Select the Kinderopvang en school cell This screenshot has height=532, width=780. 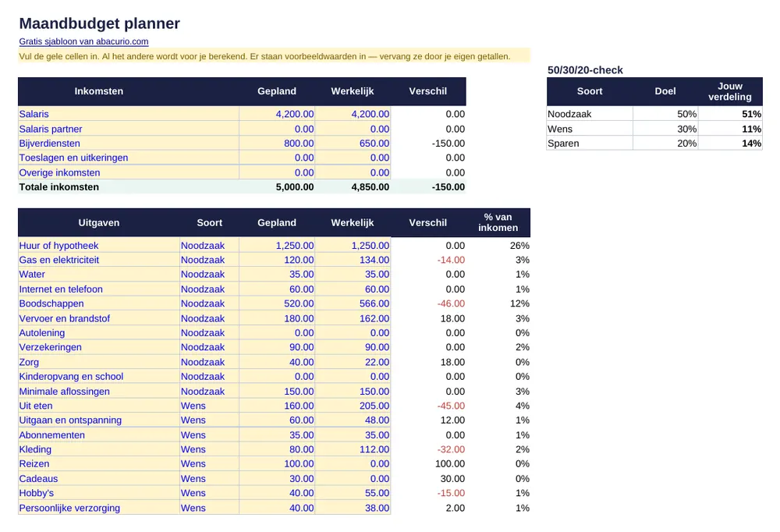[x=99, y=377]
